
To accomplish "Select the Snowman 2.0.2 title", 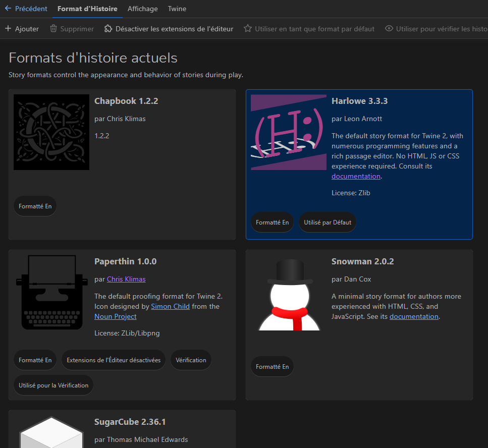I will (x=362, y=261).
